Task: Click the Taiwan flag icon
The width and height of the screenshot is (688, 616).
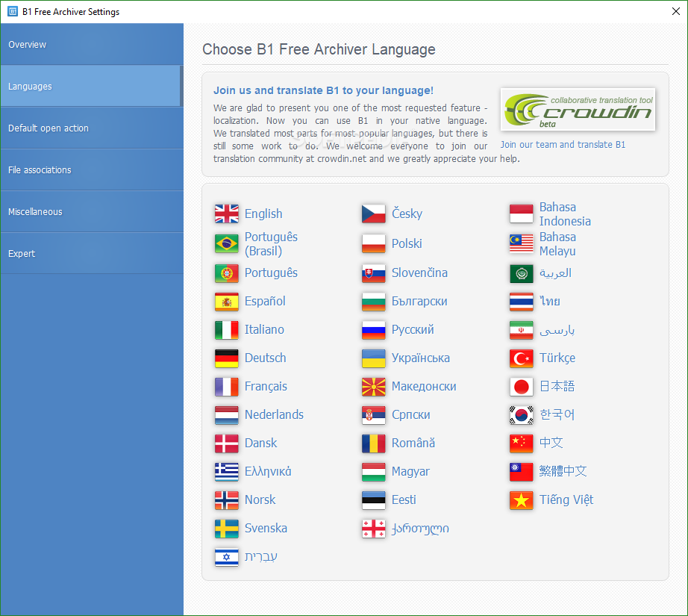Action: click(522, 472)
